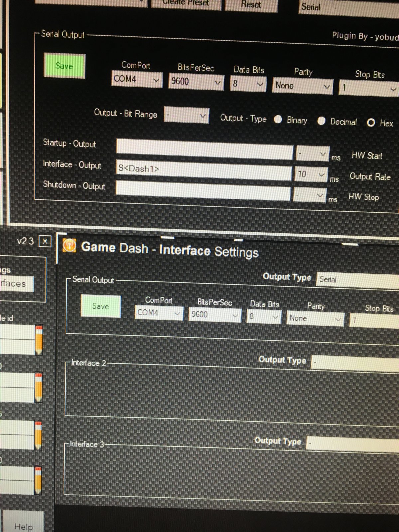This screenshot has width=399, height=532.
Task: Click the Interfaces button in left panel
Action: [16, 284]
